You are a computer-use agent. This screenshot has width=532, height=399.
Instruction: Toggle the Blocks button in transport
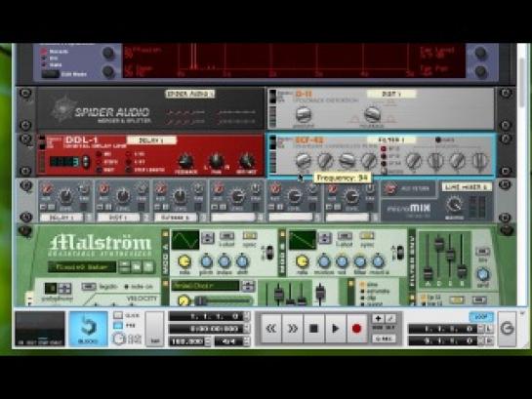88,329
